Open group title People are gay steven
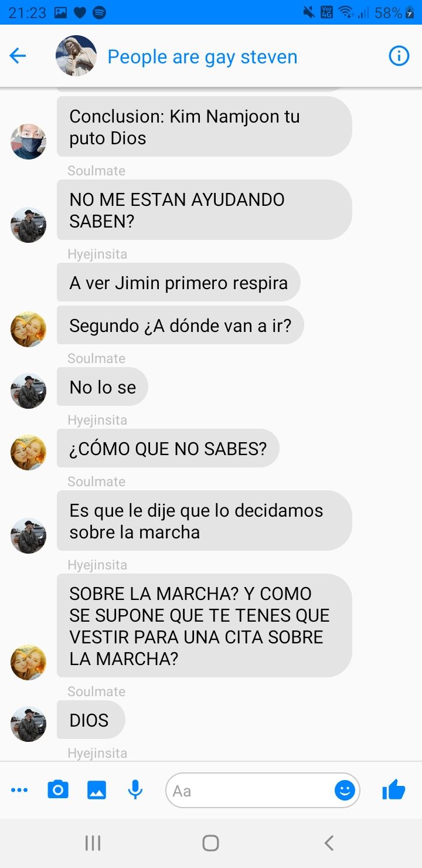Viewport: 422px width, 868px height. 202,57
